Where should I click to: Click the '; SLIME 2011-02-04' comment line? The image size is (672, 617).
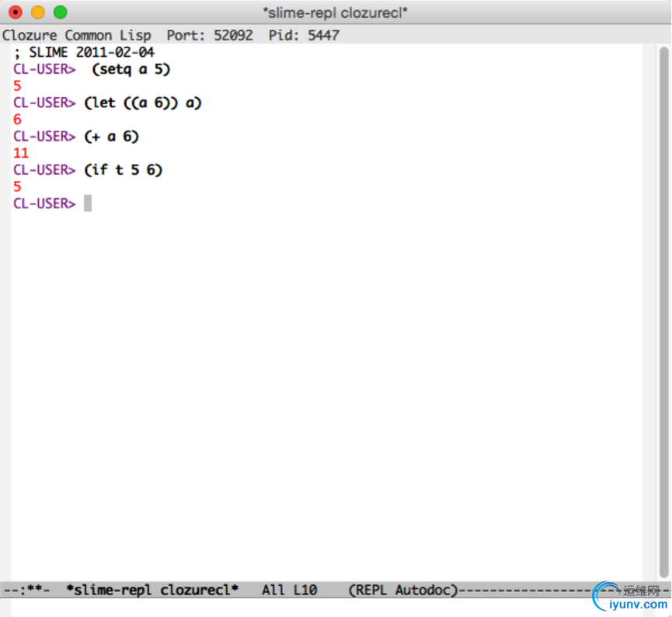84,52
